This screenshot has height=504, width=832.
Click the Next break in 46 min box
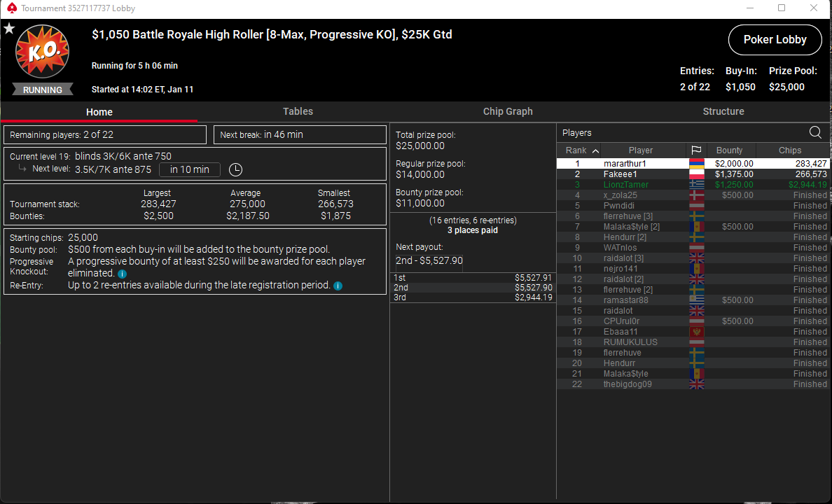(x=300, y=135)
